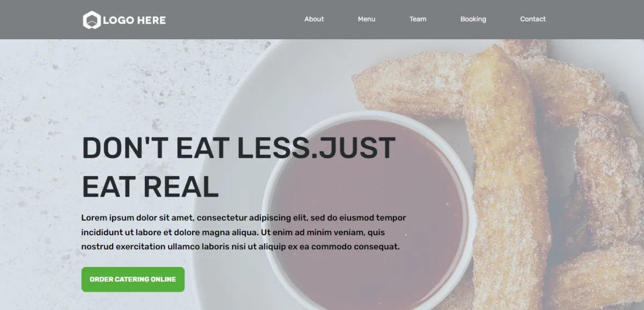Viewport: 644px width, 310px height.
Task: Click the "incididunt ut labore" paragraph line
Action: [233, 233]
